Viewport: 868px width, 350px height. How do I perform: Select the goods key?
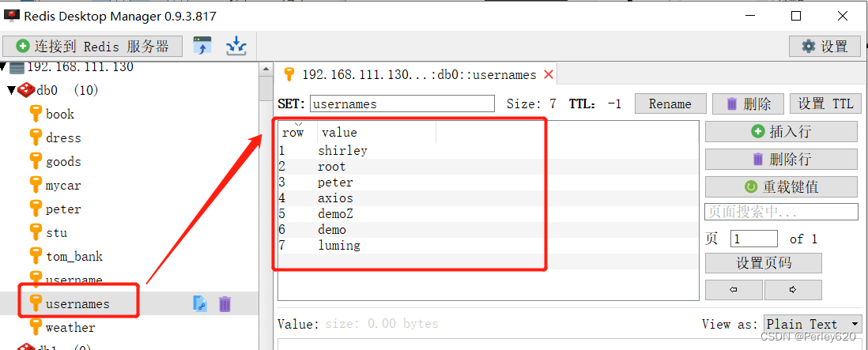click(x=63, y=162)
